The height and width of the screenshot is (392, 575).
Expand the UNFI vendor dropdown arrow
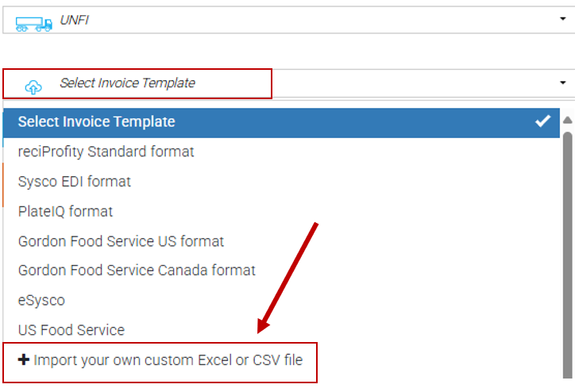click(x=562, y=18)
